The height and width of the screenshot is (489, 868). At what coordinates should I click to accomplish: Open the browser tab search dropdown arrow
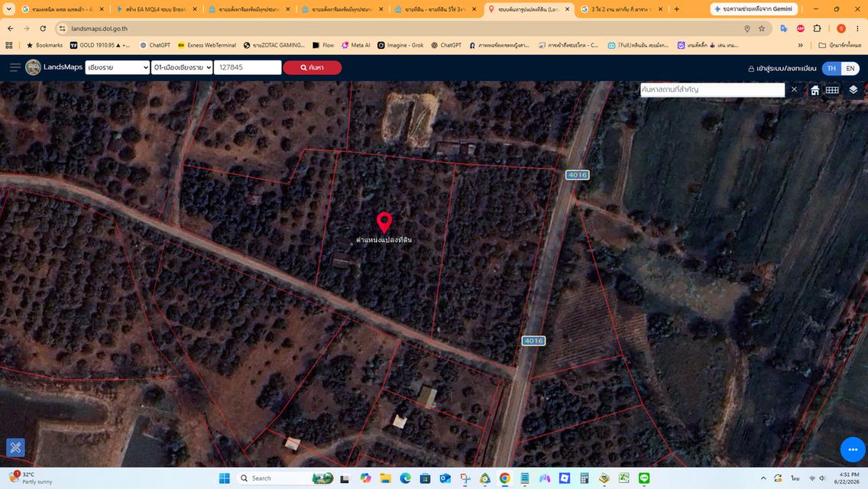pos(9,9)
